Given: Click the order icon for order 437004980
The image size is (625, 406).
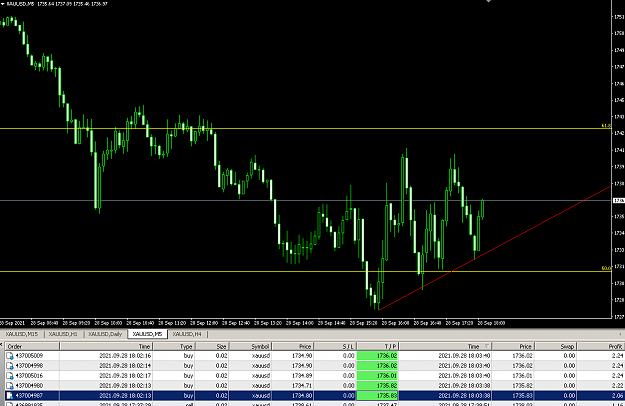Looking at the screenshot, I should pyautogui.click(x=10, y=386).
